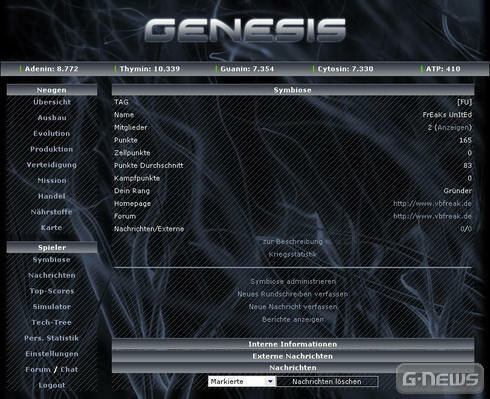The image size is (490, 399).
Task: Click the Thymin: 10.339 resource value
Action: [x=150, y=69]
